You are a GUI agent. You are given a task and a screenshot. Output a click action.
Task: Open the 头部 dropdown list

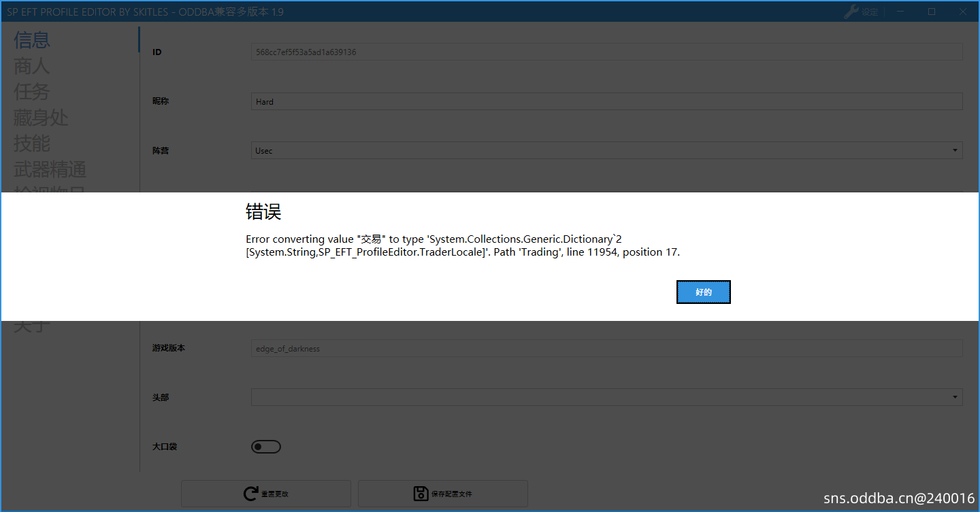coord(606,397)
